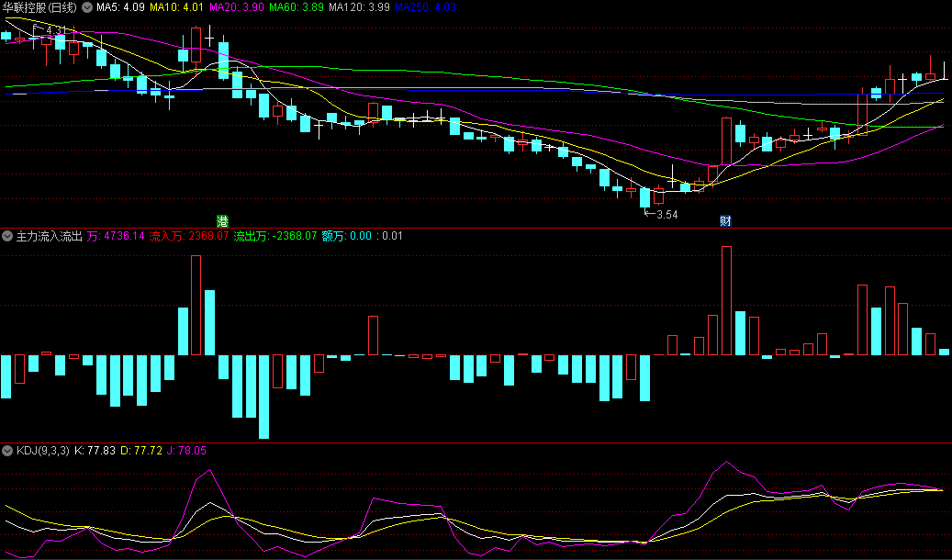This screenshot has height=560, width=952.
Task: Click the tallest red inflow bar
Action: click(726, 300)
